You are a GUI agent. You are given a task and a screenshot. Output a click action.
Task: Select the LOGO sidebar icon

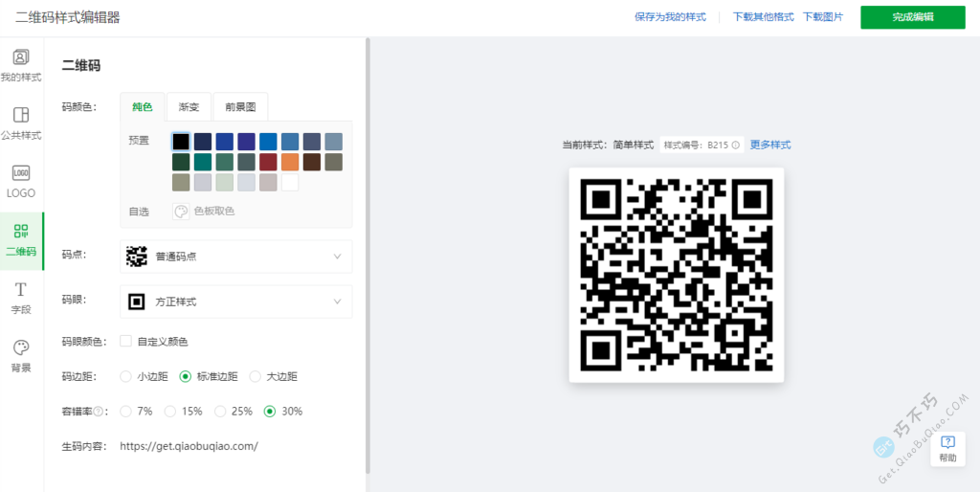click(x=21, y=173)
